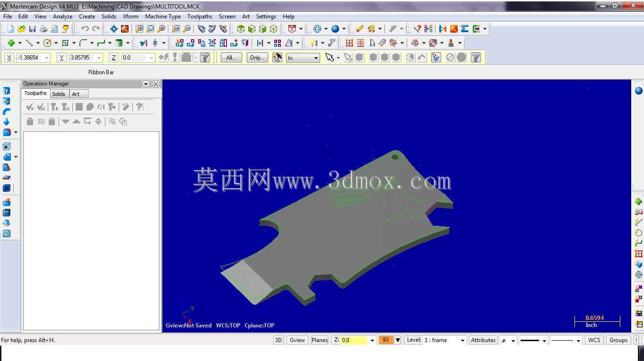Open Operations Manager panel dropdown arrow
Viewport: 644px width, 361px height.
tap(146, 84)
